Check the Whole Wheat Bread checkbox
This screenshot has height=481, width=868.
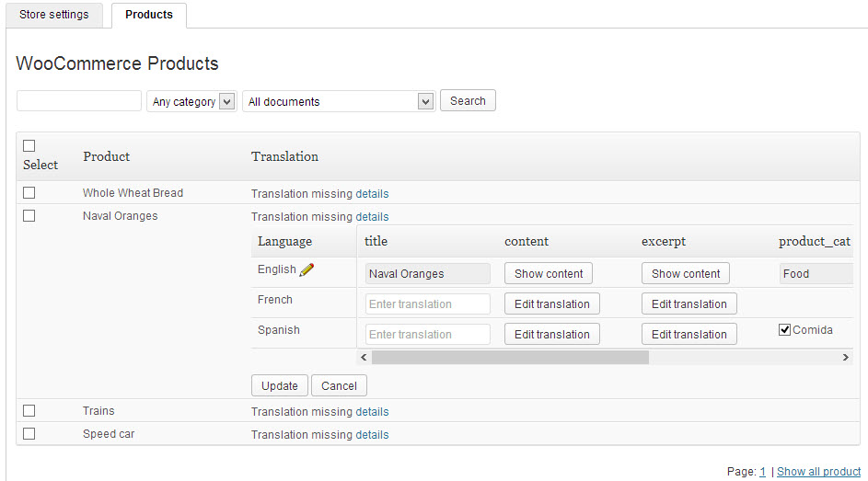pyautogui.click(x=29, y=193)
